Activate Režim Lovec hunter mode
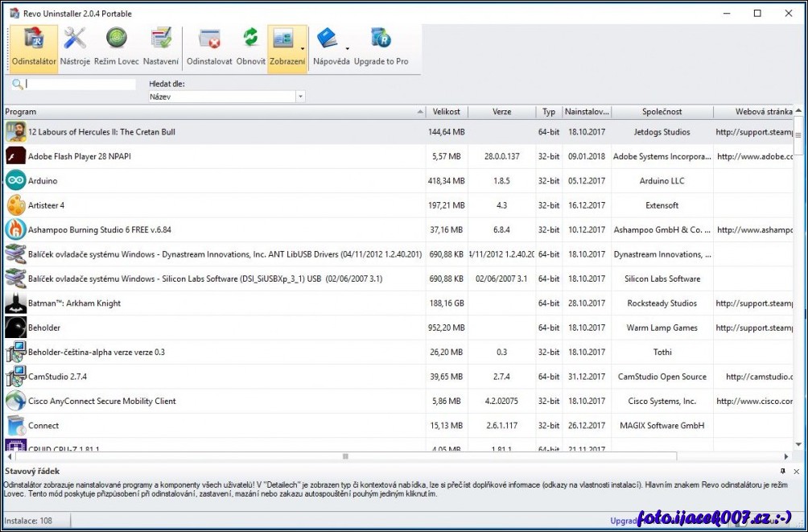 point(117,47)
